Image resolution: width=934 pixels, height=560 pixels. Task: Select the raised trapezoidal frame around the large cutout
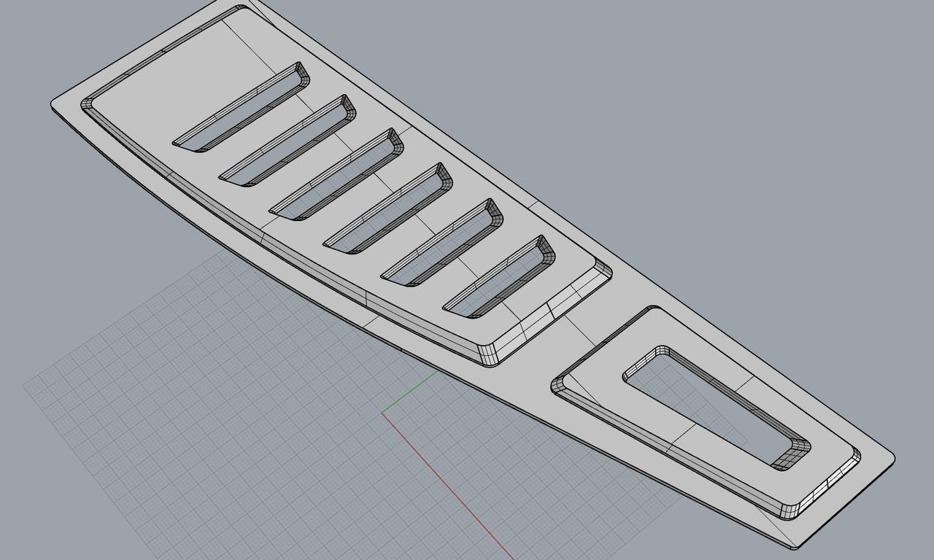(x=706, y=413)
